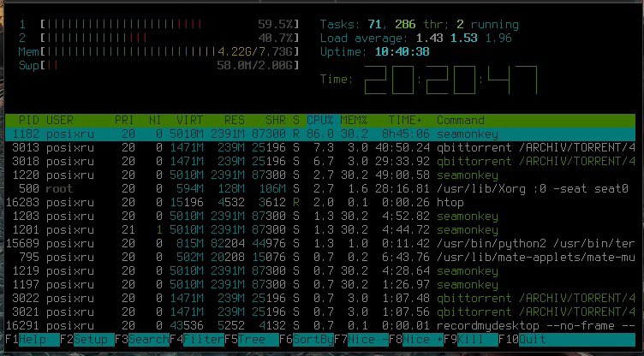The width and height of the screenshot is (644, 356).
Task: Click the Uptime value 10:40:38
Action: [x=402, y=51]
